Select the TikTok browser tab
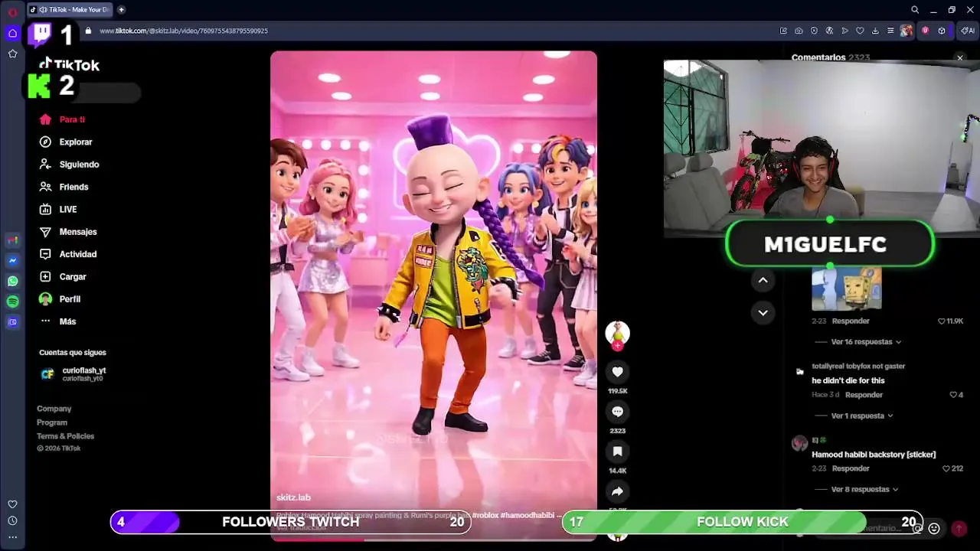Screen dimensions: 980x551 (x=69, y=10)
